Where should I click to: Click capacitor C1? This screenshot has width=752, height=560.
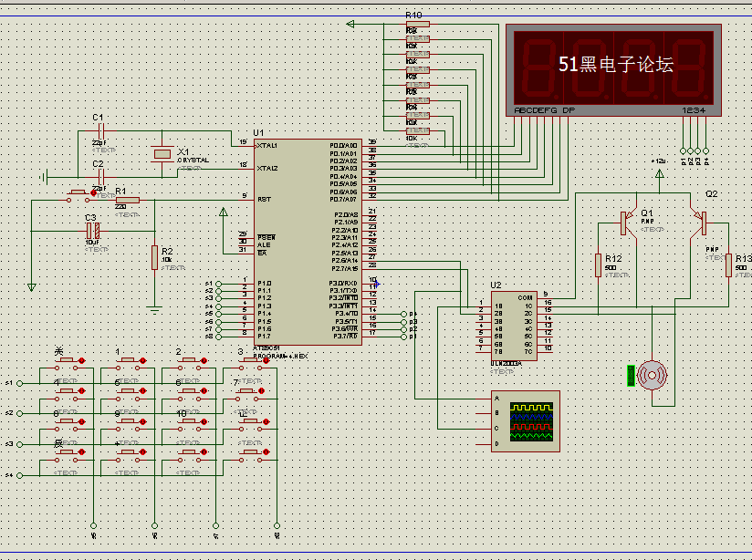99,132
